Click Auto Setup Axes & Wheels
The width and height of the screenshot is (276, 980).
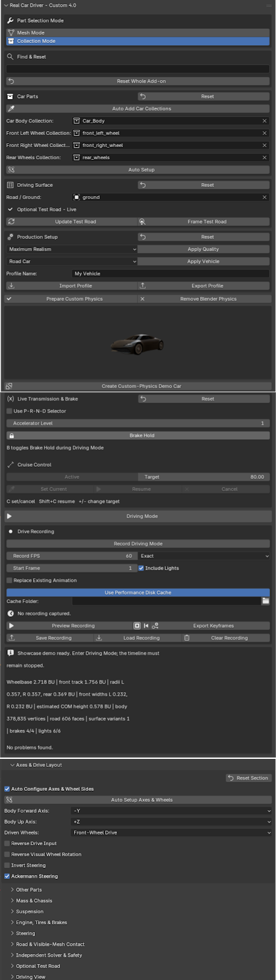(x=138, y=800)
